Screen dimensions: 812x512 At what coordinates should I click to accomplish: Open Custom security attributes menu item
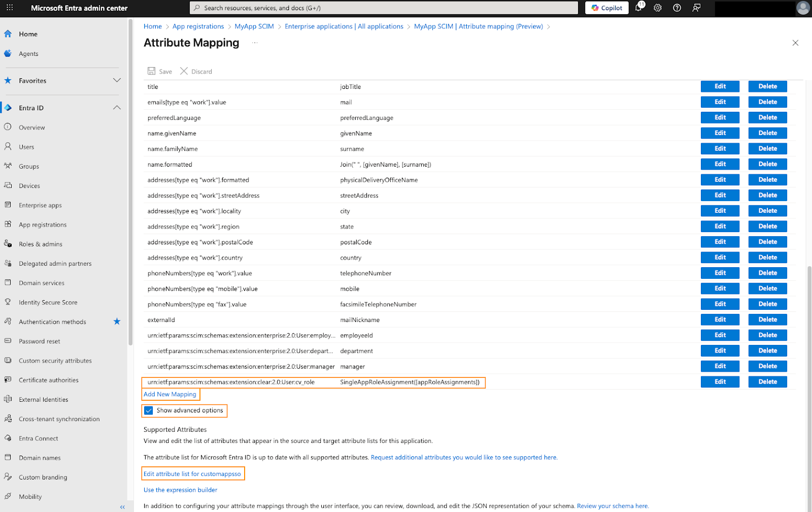[55, 361]
